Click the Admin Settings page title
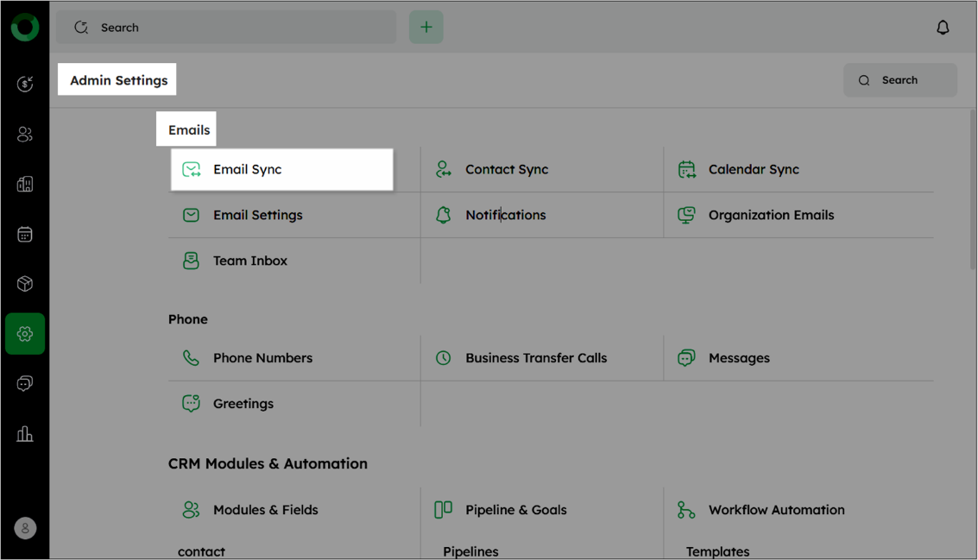 click(118, 80)
